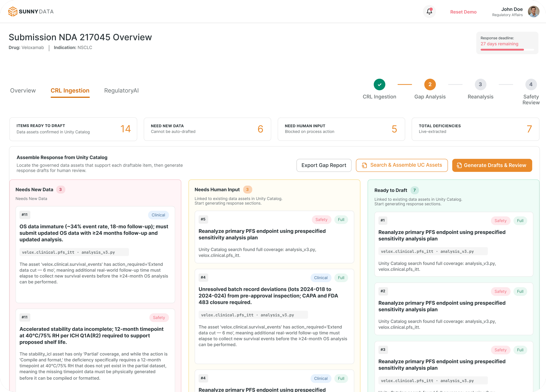Image resolution: width=546 pixels, height=392 pixels.
Task: Select the CRL Ingestion tab
Action: (70, 91)
